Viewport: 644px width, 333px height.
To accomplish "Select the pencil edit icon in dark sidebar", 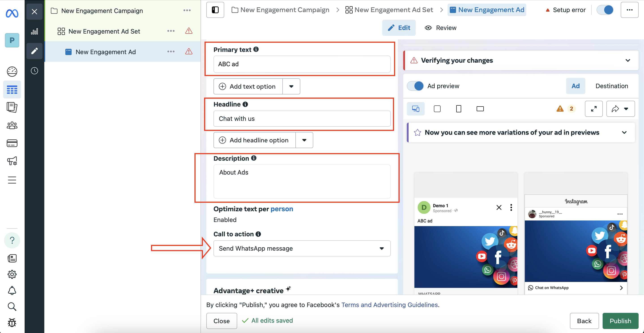I will point(34,51).
